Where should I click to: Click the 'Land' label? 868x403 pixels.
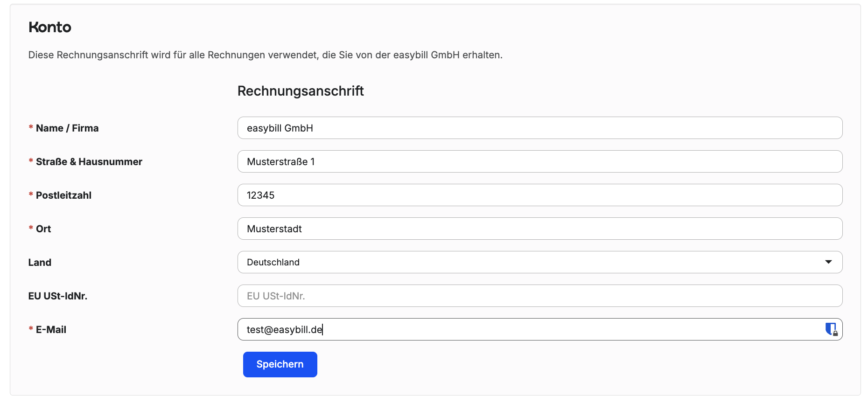pos(40,263)
